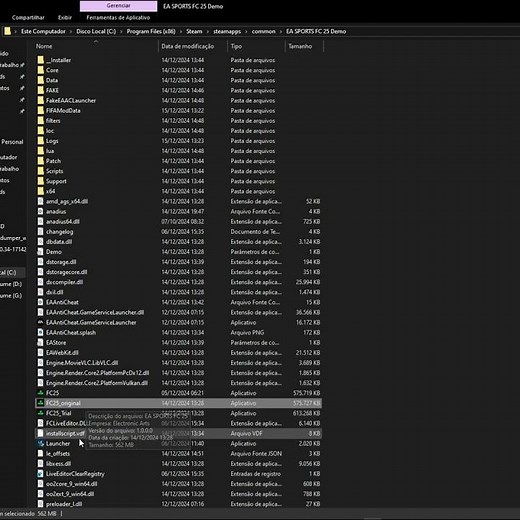Expand chevron after steamapps in breadcrumb
Viewport: 520px width, 520px height.
pos(246,32)
